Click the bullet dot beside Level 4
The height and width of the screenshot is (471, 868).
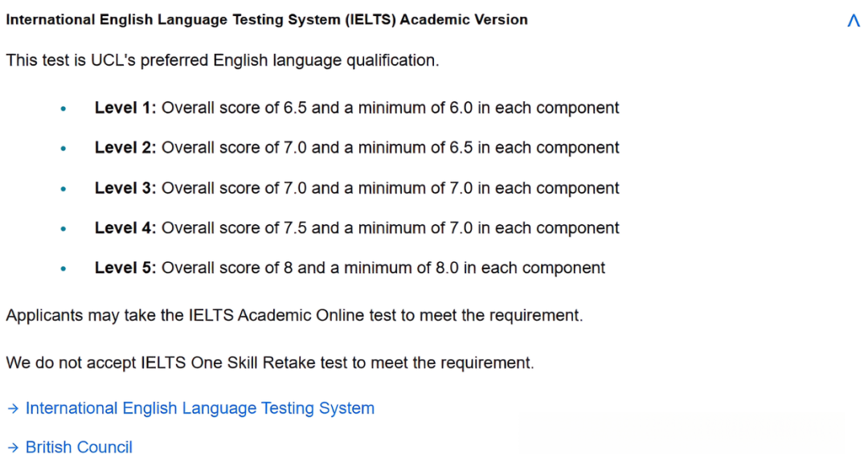click(x=64, y=229)
